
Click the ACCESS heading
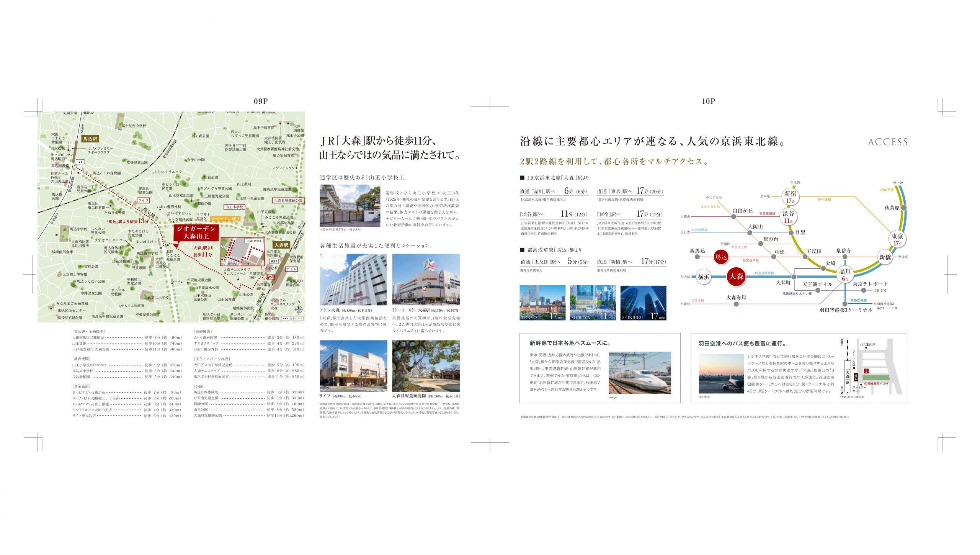[x=888, y=142]
